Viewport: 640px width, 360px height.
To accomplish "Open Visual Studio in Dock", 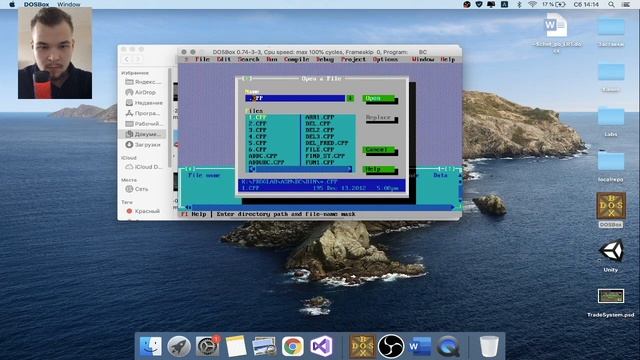I will click(321, 347).
